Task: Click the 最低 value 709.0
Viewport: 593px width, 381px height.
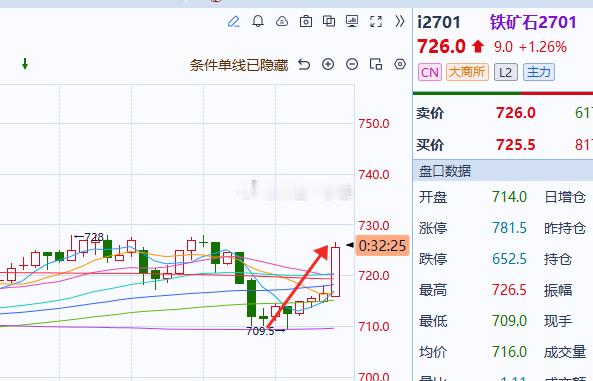Action: coord(509,321)
